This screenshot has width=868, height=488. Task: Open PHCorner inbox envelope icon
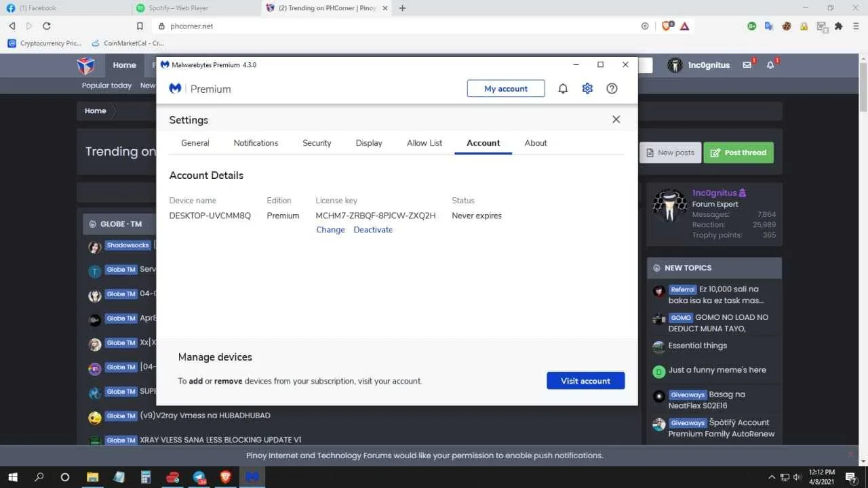coord(747,65)
